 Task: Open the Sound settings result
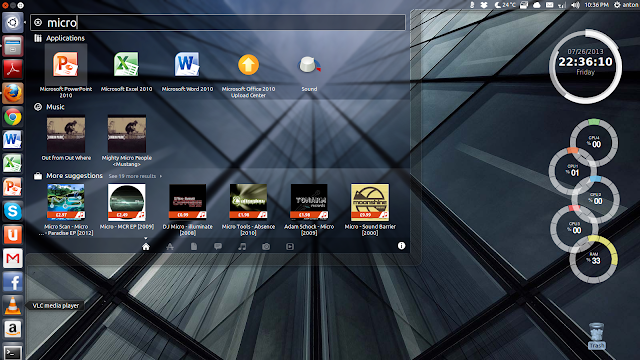click(x=309, y=65)
